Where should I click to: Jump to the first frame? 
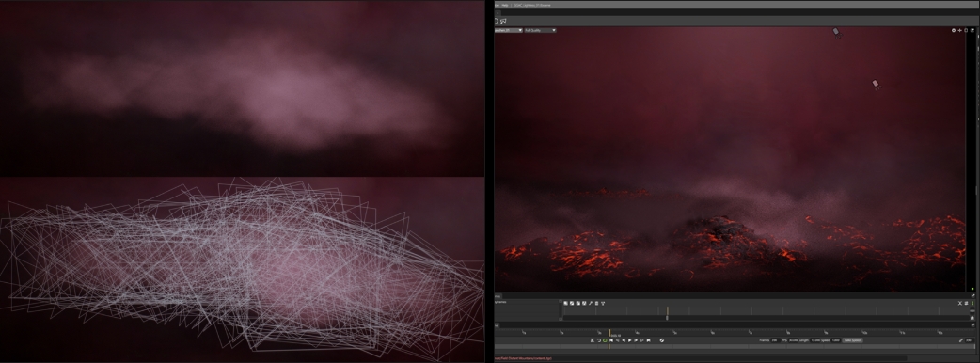[x=611, y=340]
